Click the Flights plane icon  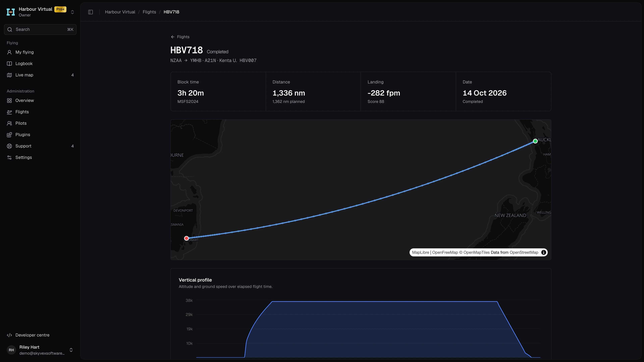tap(10, 112)
